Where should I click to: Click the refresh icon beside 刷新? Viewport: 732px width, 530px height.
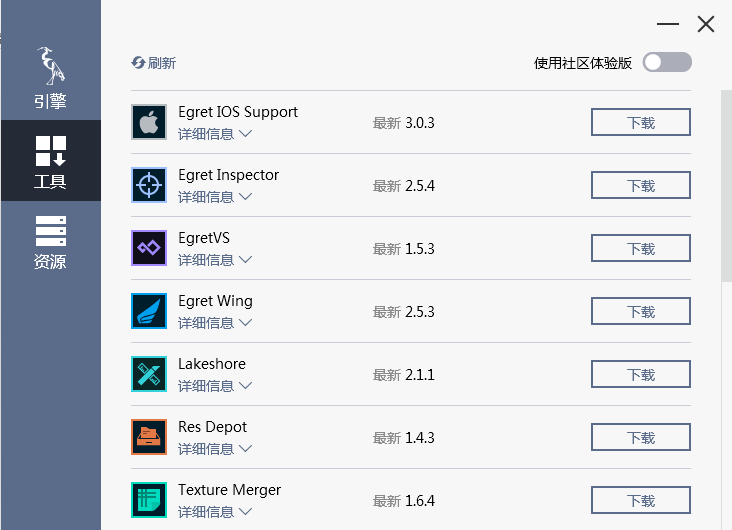138,63
